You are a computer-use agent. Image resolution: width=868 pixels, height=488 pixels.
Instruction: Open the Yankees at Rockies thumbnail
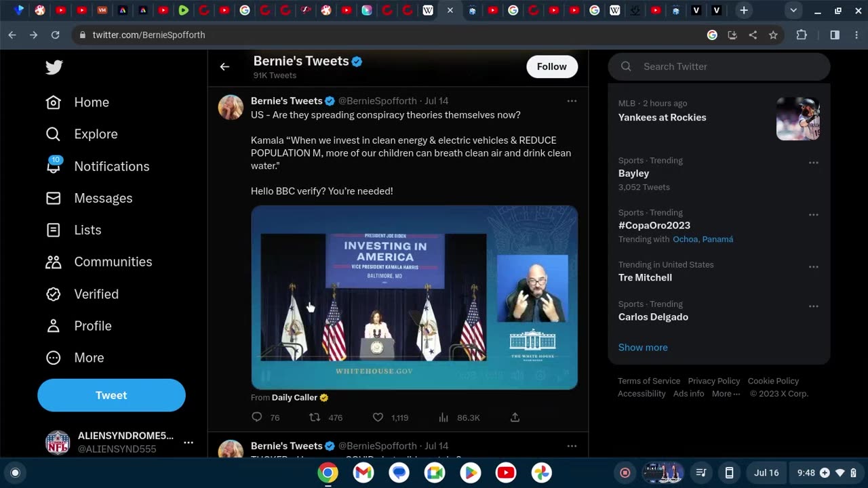click(x=798, y=119)
